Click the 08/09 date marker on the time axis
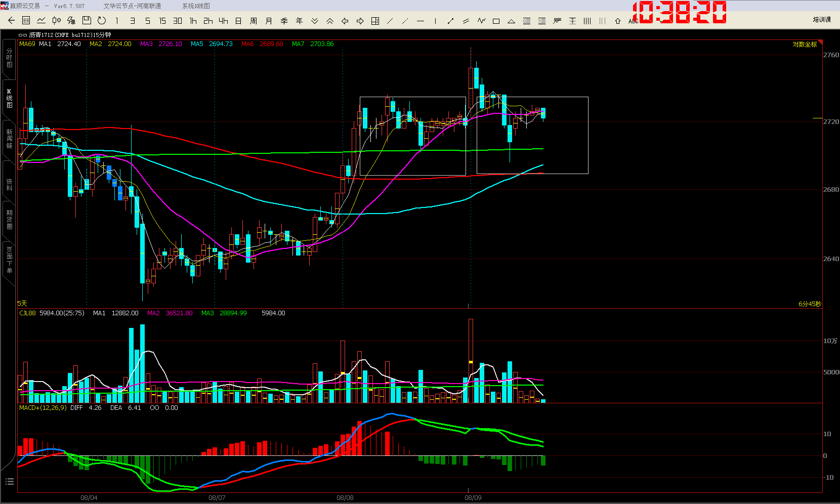Image resolution: width=840 pixels, height=504 pixels. (x=473, y=498)
